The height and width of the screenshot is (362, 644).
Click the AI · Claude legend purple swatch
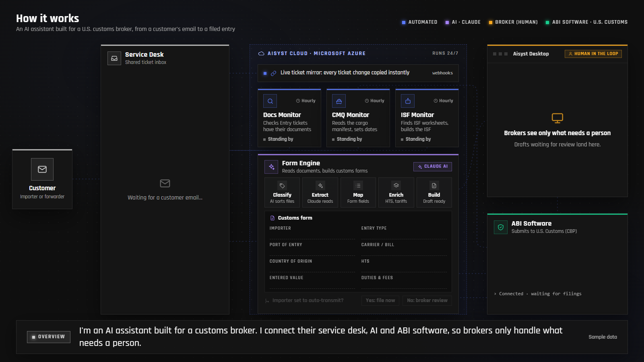447,23
